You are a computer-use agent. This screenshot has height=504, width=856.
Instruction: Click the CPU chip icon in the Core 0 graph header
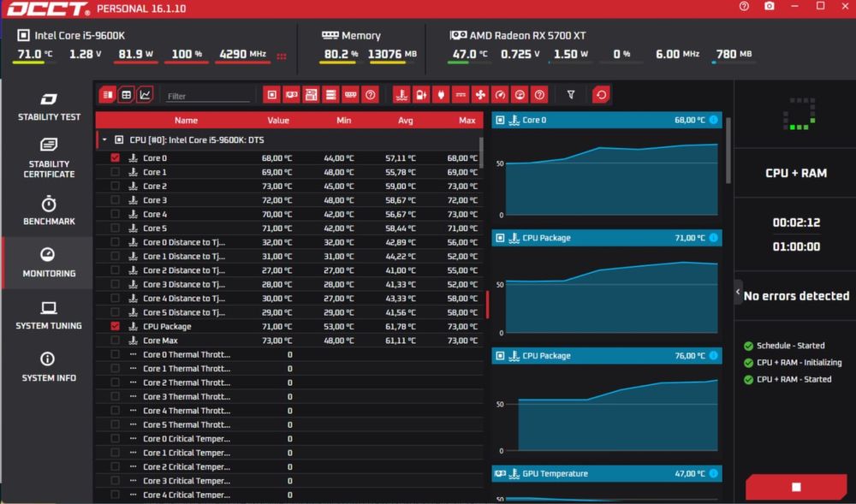500,120
